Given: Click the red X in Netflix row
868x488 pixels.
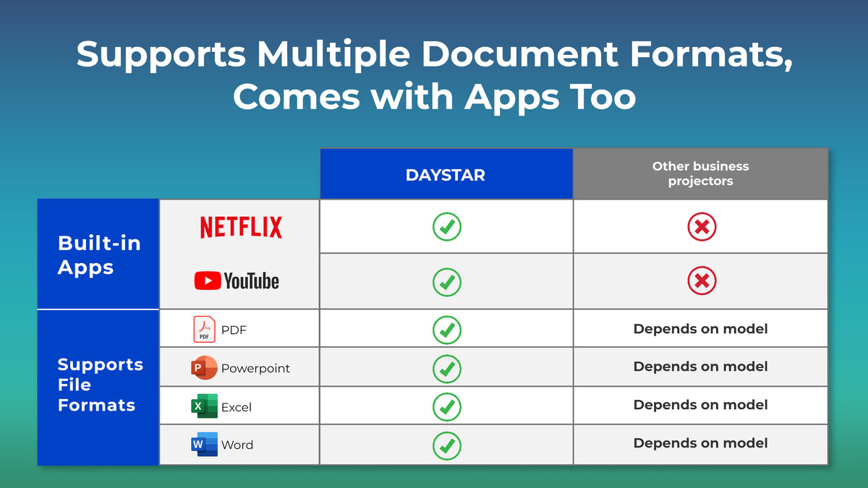Looking at the screenshot, I should tap(701, 227).
